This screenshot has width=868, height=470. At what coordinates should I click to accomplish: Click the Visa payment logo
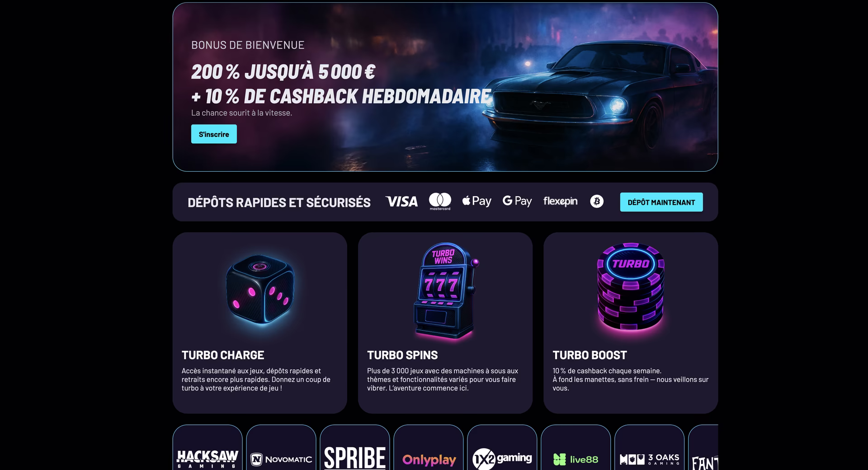tap(401, 202)
